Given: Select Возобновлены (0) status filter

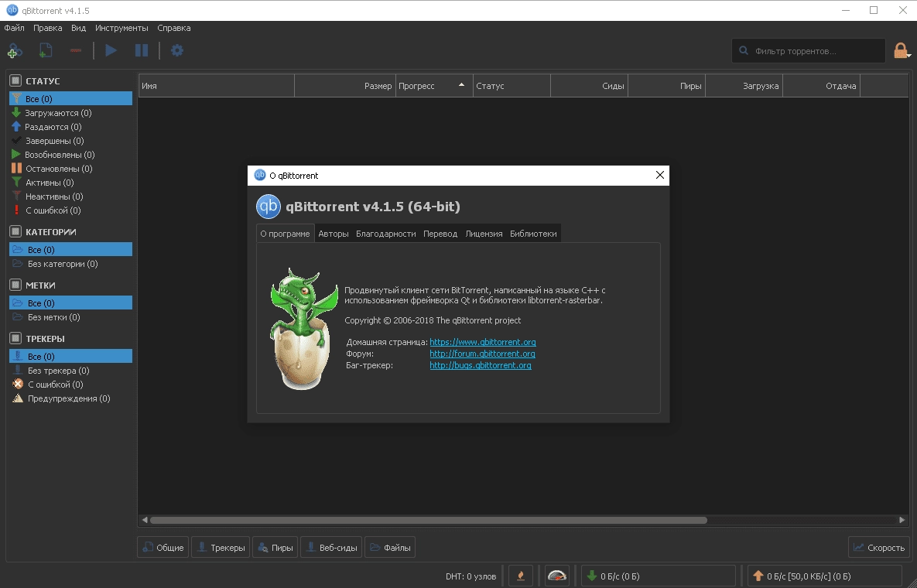Looking at the screenshot, I should (x=70, y=155).
